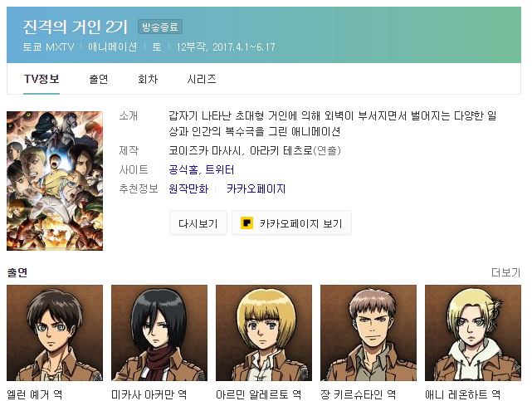The image size is (532, 401).
Task: Click the KakaoPage yellow icon
Action: [246, 223]
